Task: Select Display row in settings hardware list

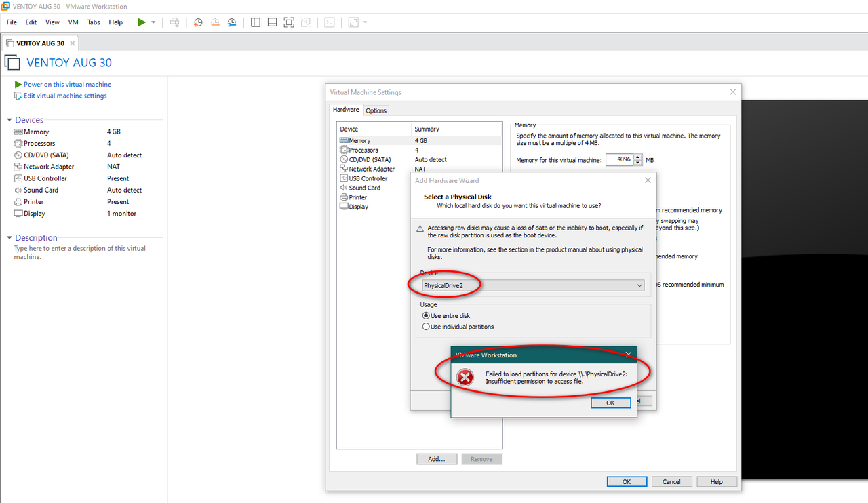Action: point(374,207)
